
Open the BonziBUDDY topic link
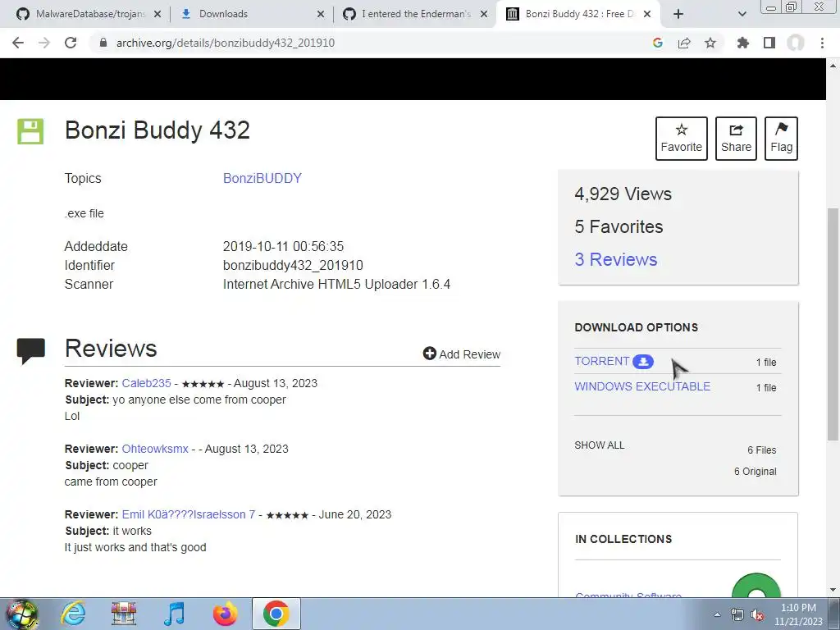[x=262, y=178]
